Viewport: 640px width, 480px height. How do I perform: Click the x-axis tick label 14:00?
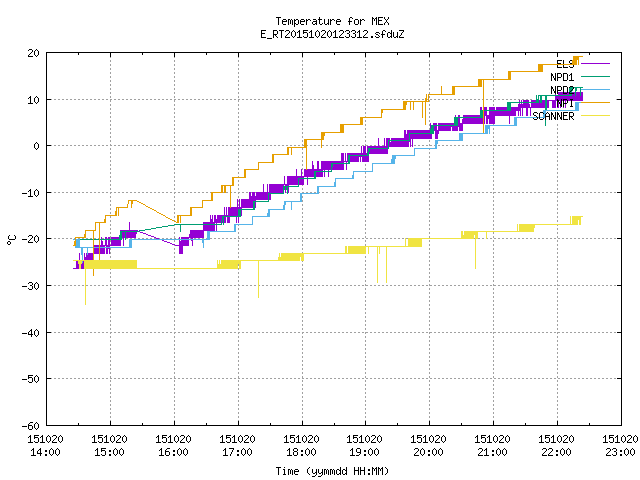pos(45,452)
